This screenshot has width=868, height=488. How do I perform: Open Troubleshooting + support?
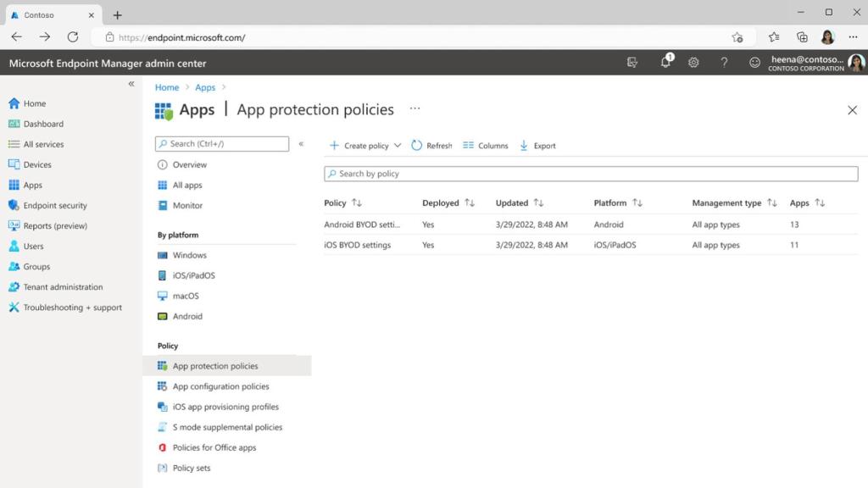[65, 308]
